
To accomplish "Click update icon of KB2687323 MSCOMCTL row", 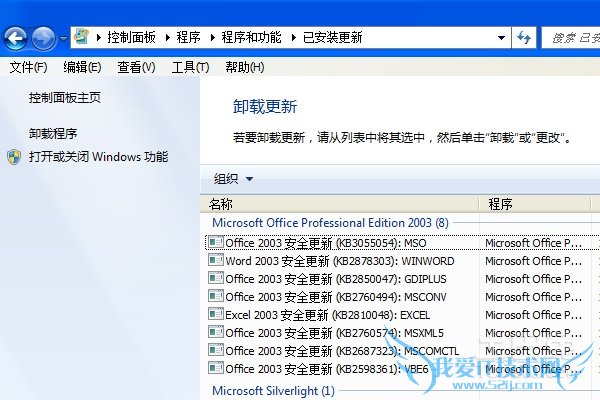I will pos(216,350).
